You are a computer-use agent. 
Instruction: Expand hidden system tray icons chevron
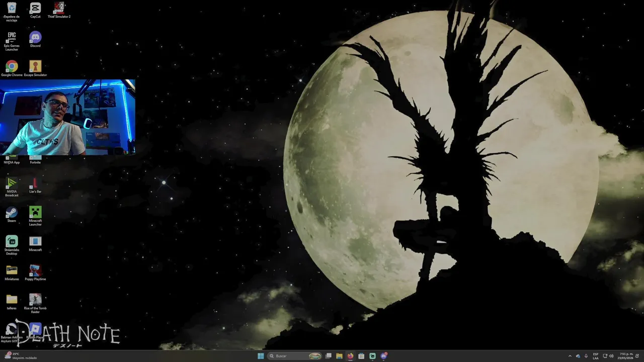570,356
